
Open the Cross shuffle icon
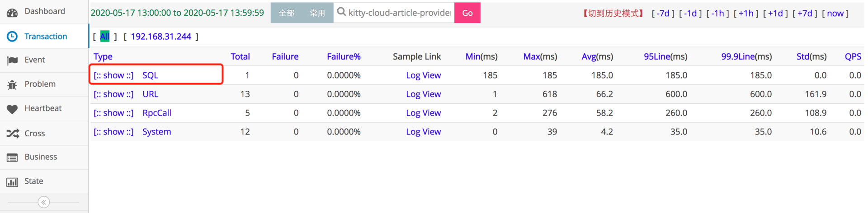12,133
